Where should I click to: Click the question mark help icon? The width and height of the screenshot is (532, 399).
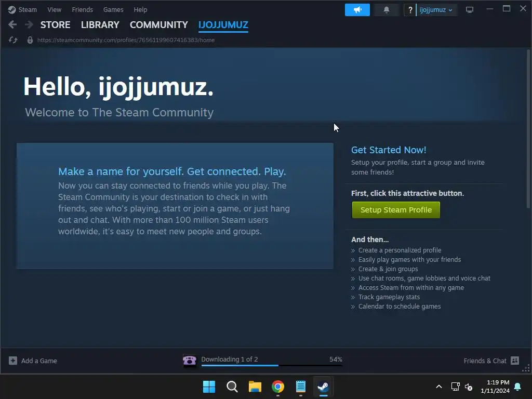[410, 10]
